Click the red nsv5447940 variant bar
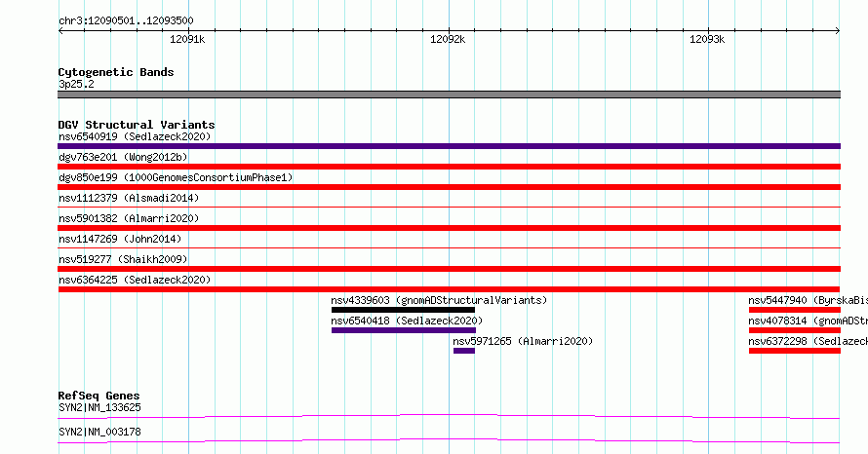The width and height of the screenshot is (868, 454). pos(795,310)
